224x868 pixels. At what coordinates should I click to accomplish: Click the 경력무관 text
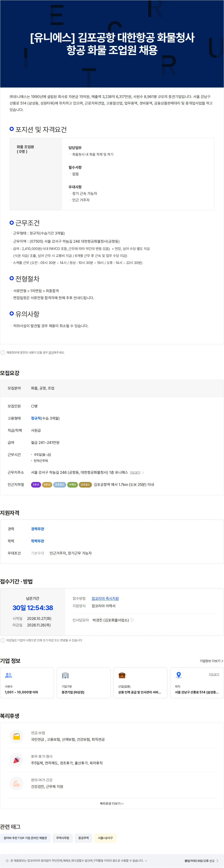click(x=37, y=529)
